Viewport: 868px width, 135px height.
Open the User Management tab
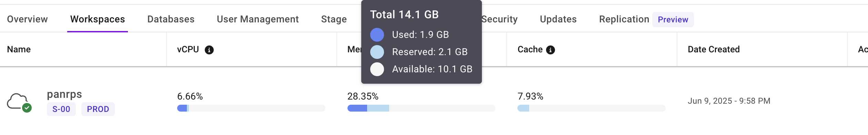point(258,19)
